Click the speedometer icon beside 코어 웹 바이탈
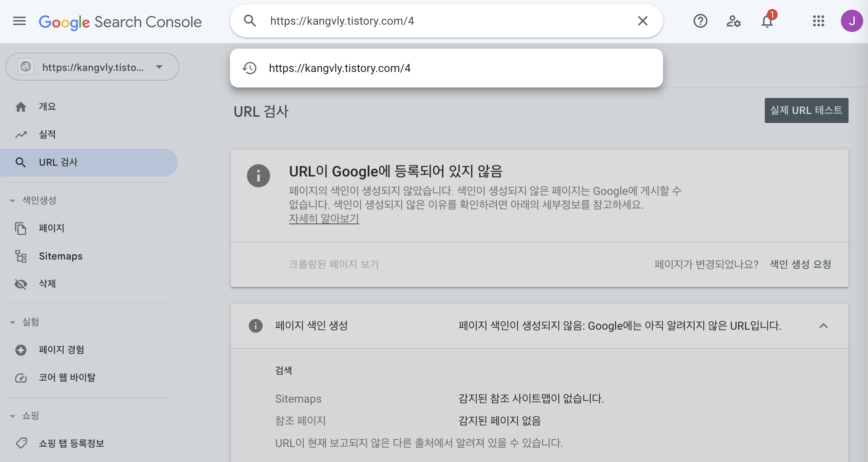Screen dimensions: 868x462 21,378
